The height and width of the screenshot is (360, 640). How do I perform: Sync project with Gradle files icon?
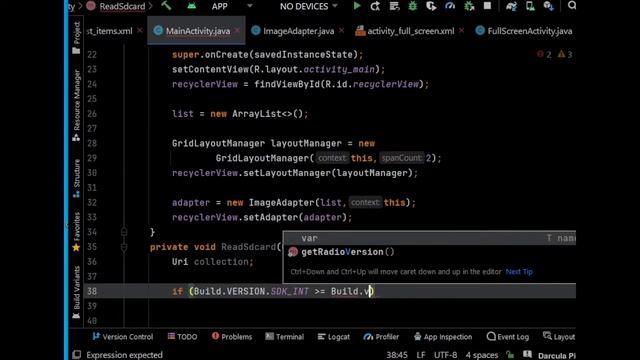pyautogui.click(x=511, y=6)
